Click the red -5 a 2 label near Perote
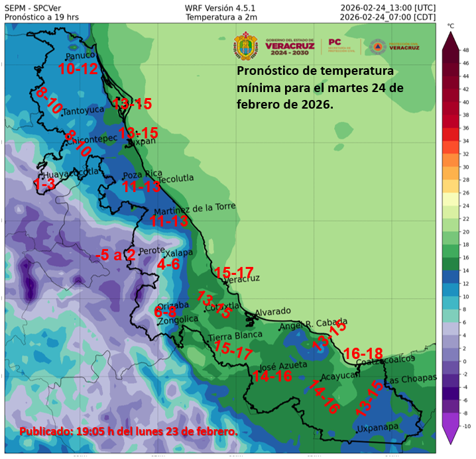 point(115,254)
